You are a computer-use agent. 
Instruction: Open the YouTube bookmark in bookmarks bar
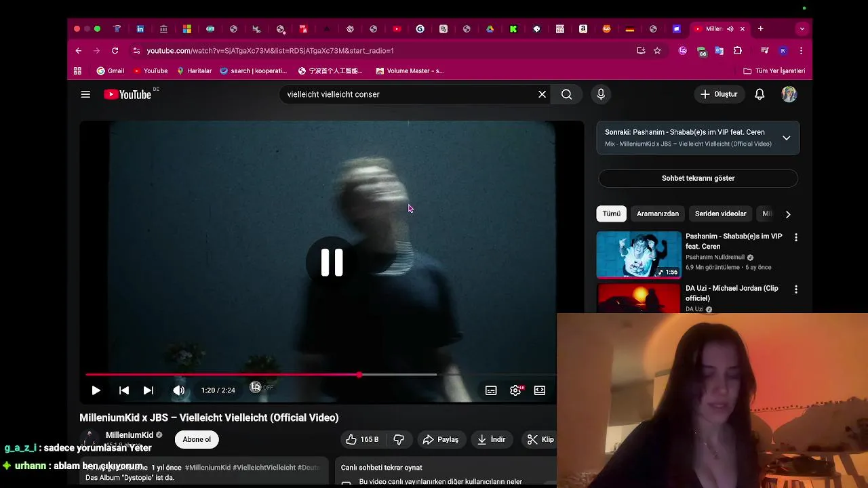coord(151,70)
